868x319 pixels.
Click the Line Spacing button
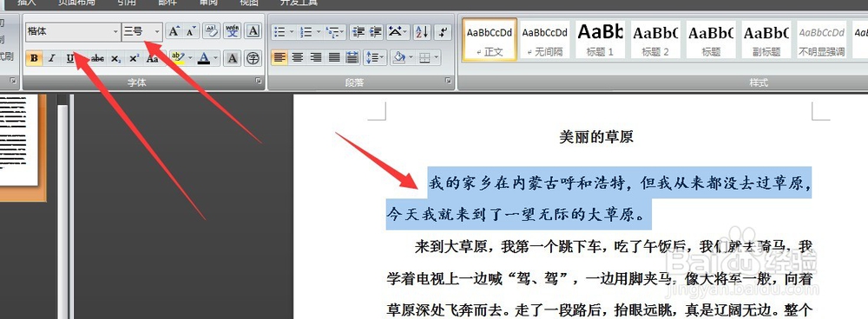375,57
